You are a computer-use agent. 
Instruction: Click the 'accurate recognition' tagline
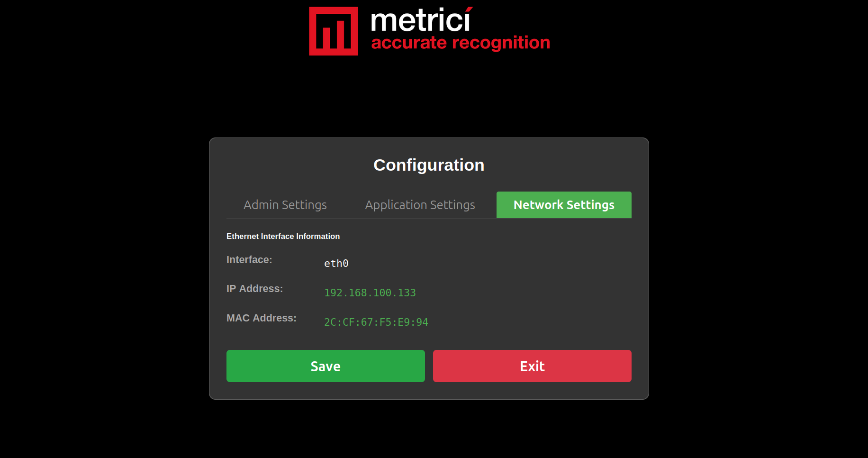(461, 43)
